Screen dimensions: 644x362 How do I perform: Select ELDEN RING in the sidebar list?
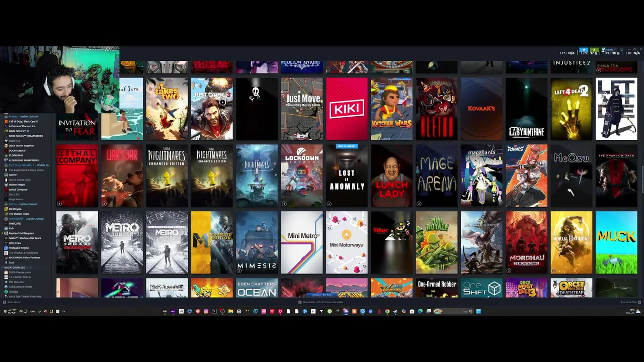[x=16, y=155]
